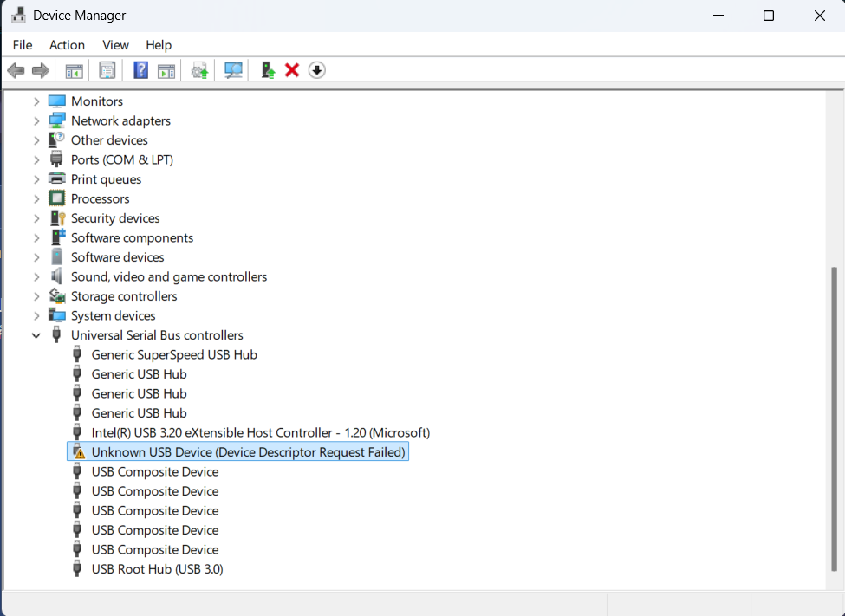The image size is (845, 616).
Task: Click the gear with green arrow toolbar icon
Action: coord(199,70)
